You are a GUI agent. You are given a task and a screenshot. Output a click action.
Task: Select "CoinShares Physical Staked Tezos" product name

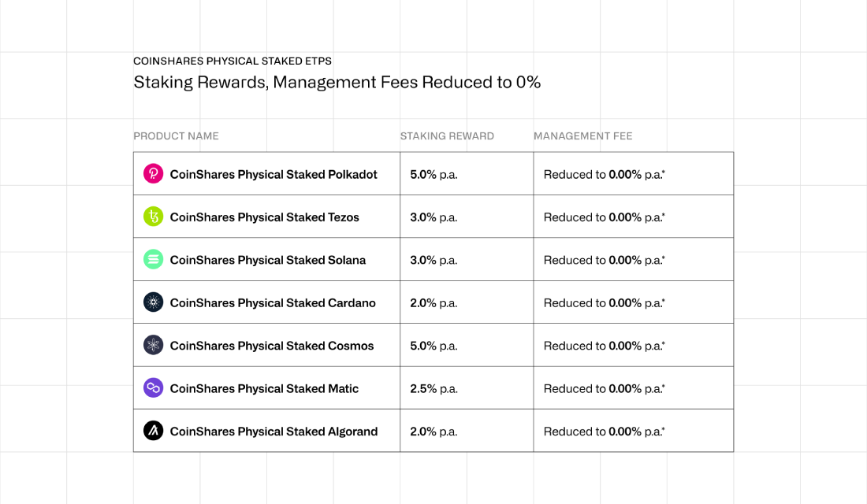tap(264, 217)
